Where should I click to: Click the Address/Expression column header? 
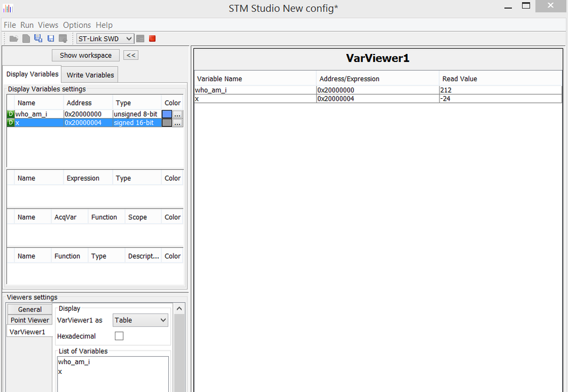(x=378, y=78)
